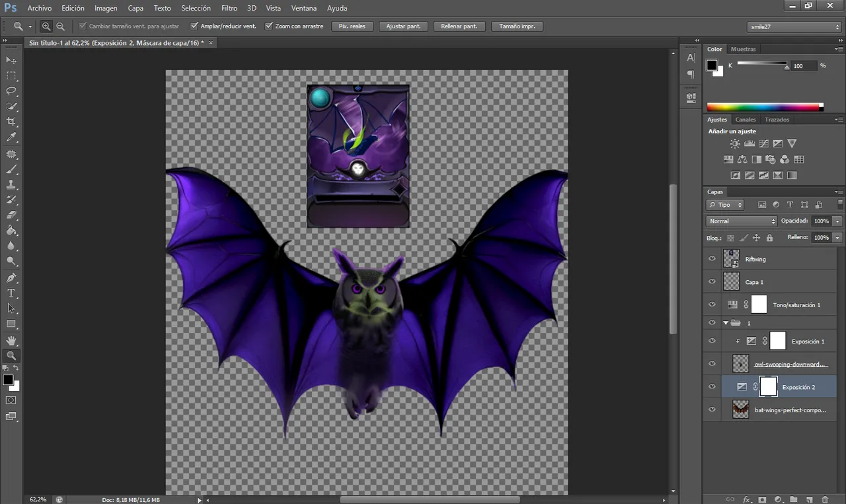
Task: Add a Color Balance adjustment
Action: pos(742,159)
